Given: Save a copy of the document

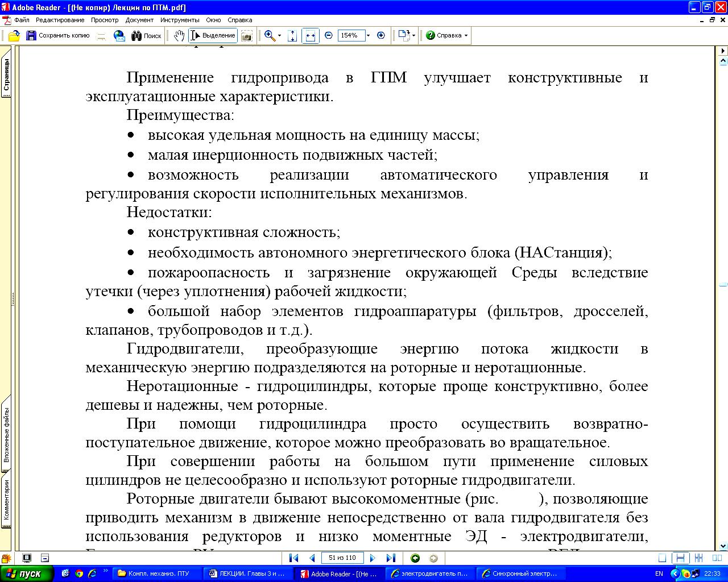Looking at the screenshot, I should pos(58,35).
